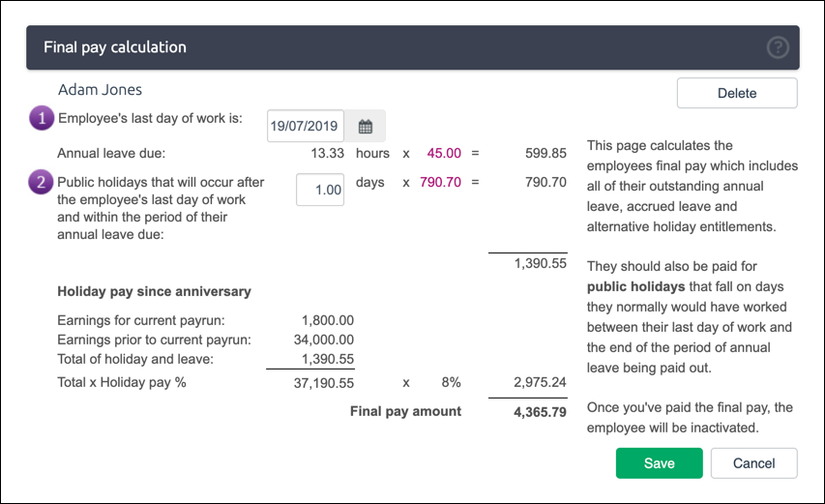The image size is (825, 504).
Task: Click the 790.70 public holiday rate
Action: [440, 182]
